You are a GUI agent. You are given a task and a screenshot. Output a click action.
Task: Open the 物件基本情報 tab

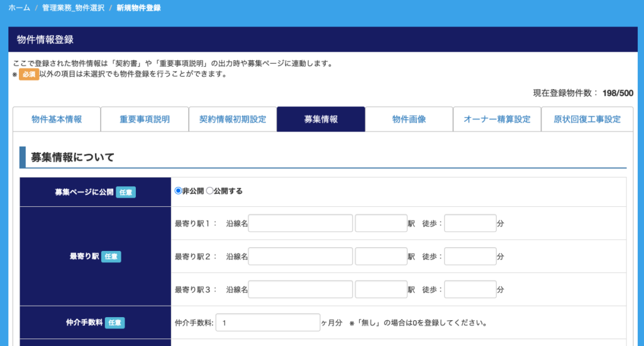pyautogui.click(x=57, y=120)
